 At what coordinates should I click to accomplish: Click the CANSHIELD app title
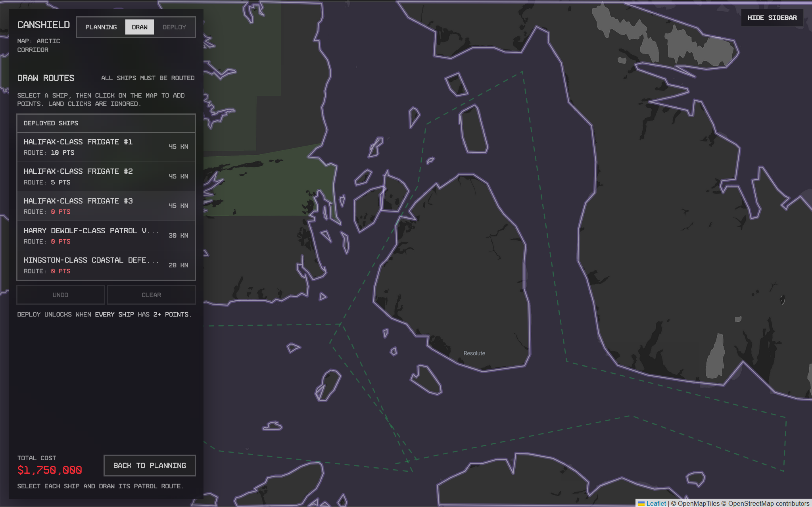(44, 25)
